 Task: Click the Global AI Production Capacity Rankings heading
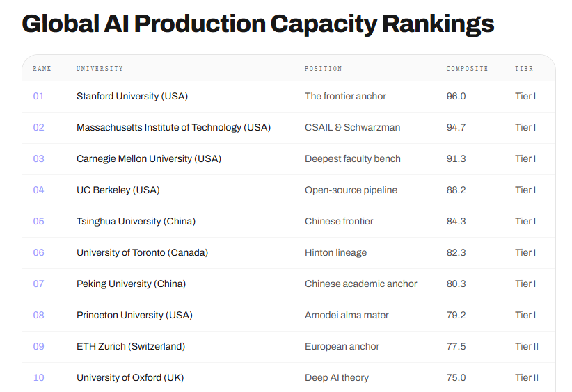tap(258, 24)
